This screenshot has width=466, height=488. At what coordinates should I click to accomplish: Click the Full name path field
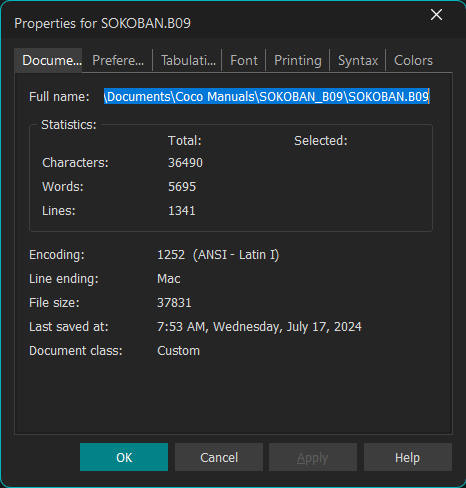(267, 96)
